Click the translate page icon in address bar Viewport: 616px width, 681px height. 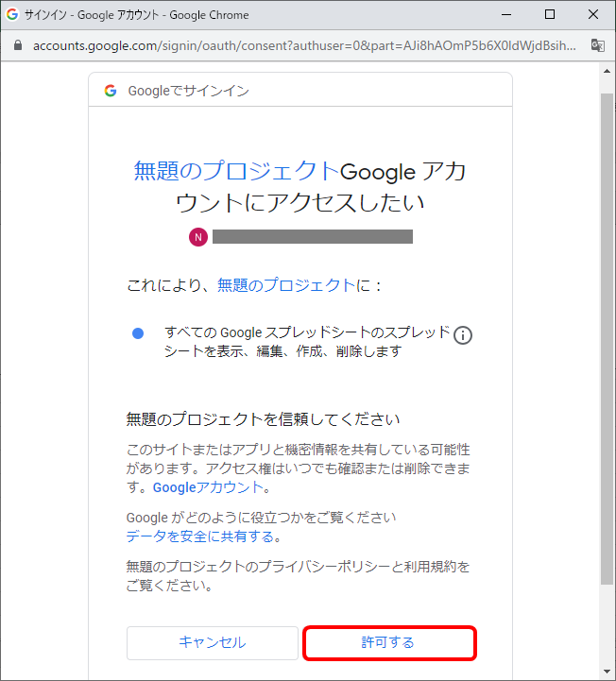[x=598, y=45]
